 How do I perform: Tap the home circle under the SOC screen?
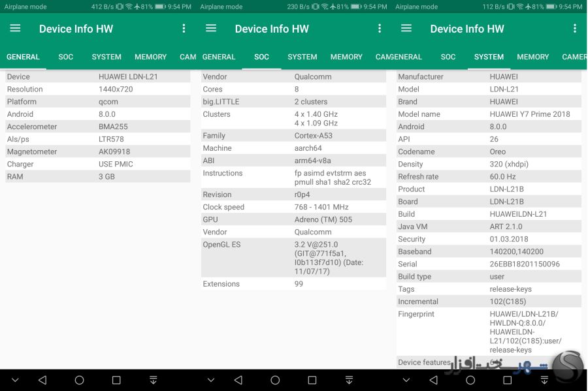275,380
